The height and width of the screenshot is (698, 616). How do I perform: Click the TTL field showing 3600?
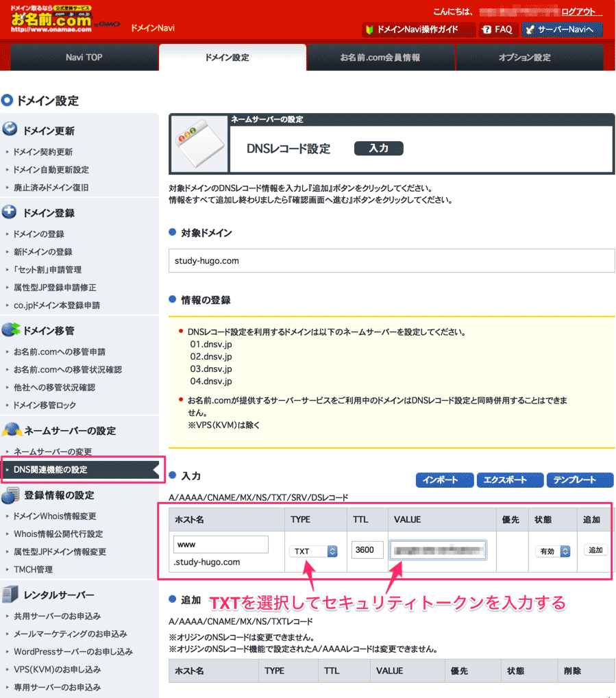[367, 550]
